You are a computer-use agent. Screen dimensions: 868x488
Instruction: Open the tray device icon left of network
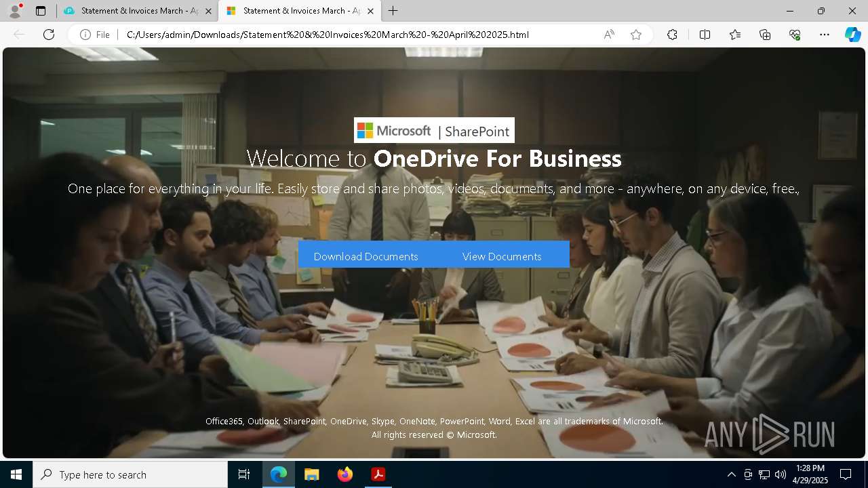748,474
